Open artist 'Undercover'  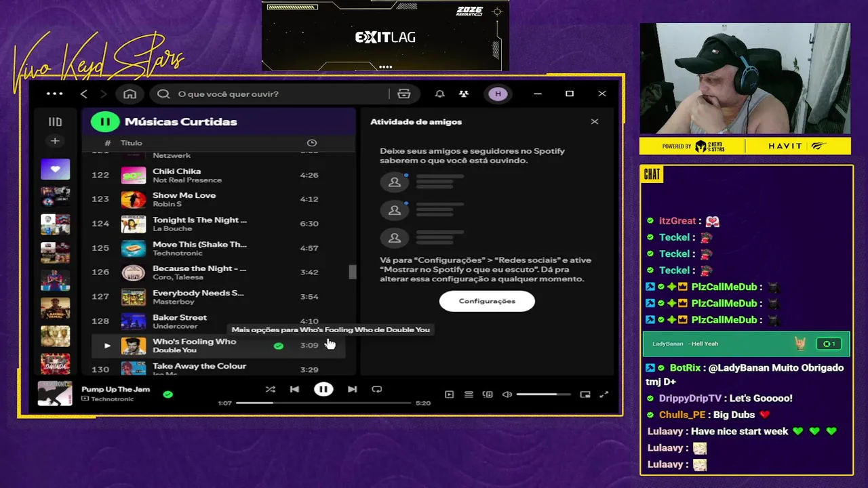175,326
